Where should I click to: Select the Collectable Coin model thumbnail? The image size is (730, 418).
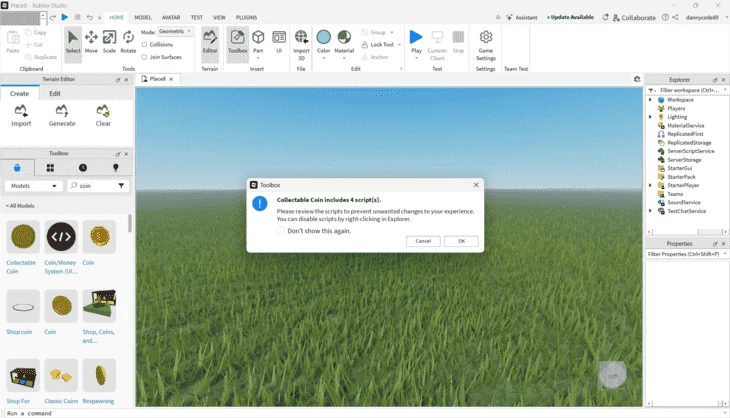23,237
